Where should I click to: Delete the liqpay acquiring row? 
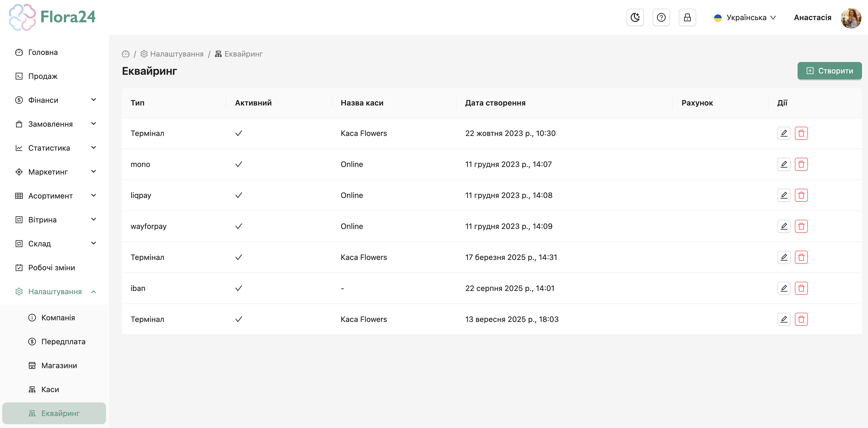[x=801, y=196]
